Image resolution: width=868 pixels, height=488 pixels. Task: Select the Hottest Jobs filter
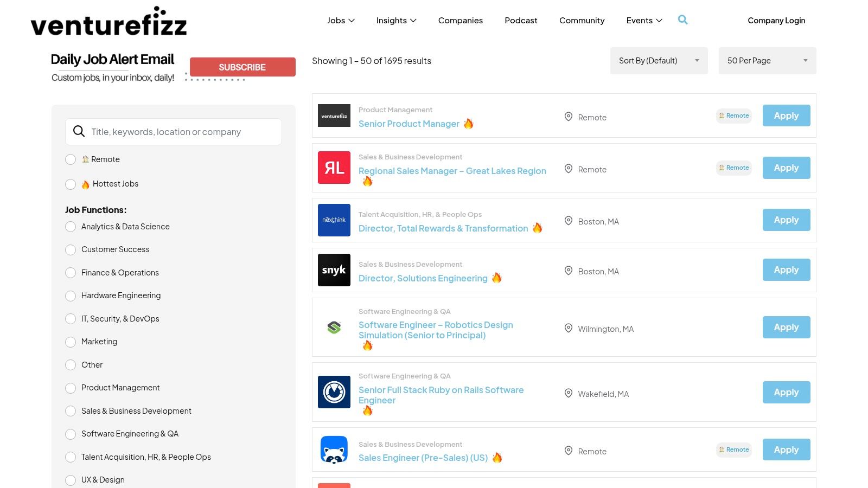point(71,184)
